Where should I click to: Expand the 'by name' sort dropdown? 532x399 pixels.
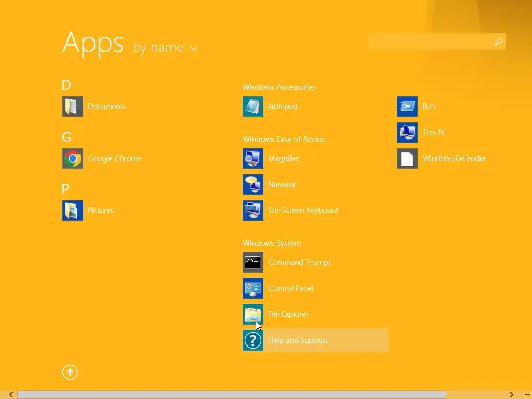pyautogui.click(x=166, y=48)
